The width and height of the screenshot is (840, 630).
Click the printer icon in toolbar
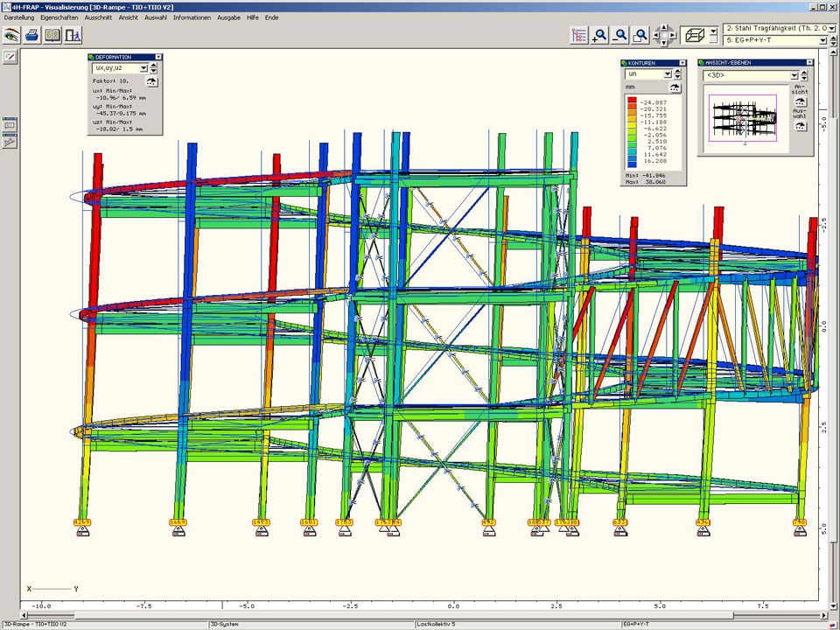31,35
